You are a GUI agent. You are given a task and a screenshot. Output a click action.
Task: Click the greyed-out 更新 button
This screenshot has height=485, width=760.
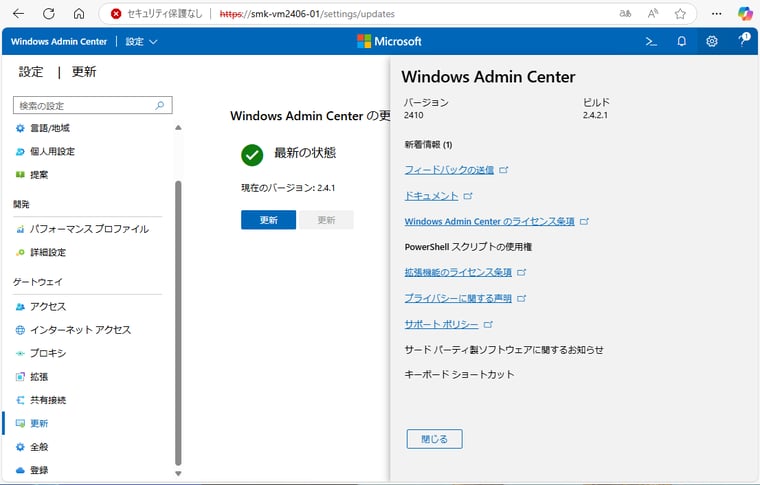point(326,220)
